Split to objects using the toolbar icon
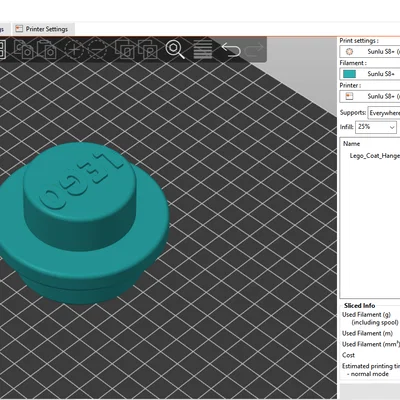This screenshot has height=400, width=400. 125,50
